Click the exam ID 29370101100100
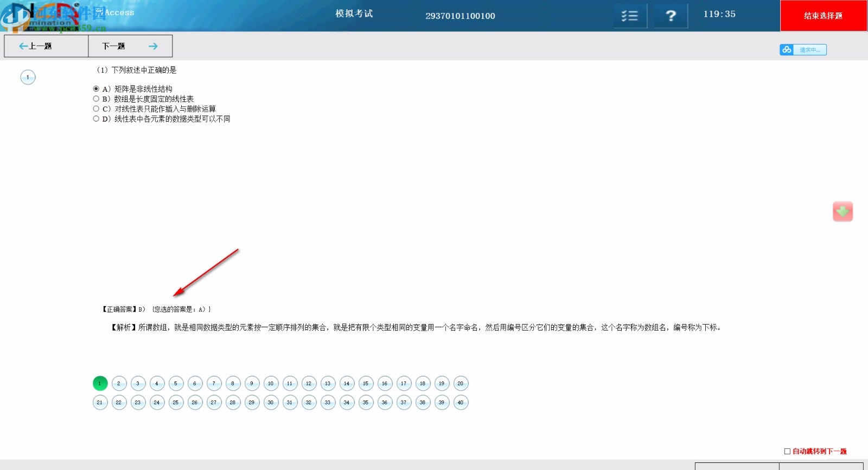This screenshot has height=470, width=868. pos(460,16)
